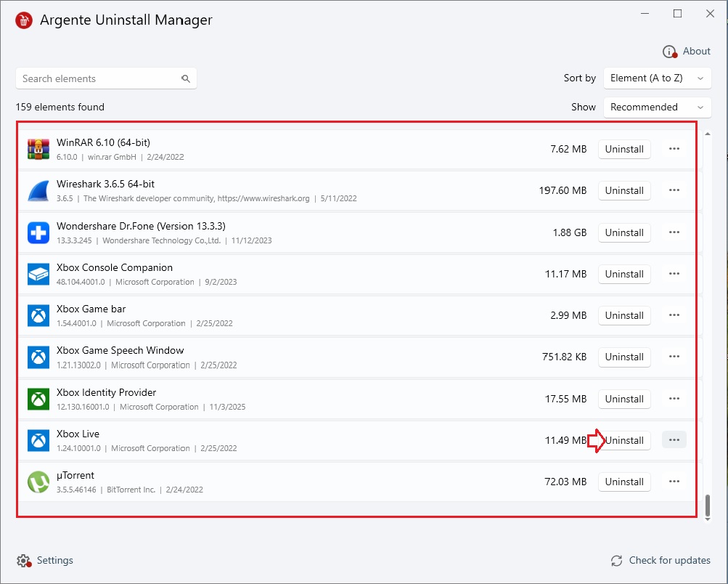Open the three-dot menu for WinRAR

[674, 149]
